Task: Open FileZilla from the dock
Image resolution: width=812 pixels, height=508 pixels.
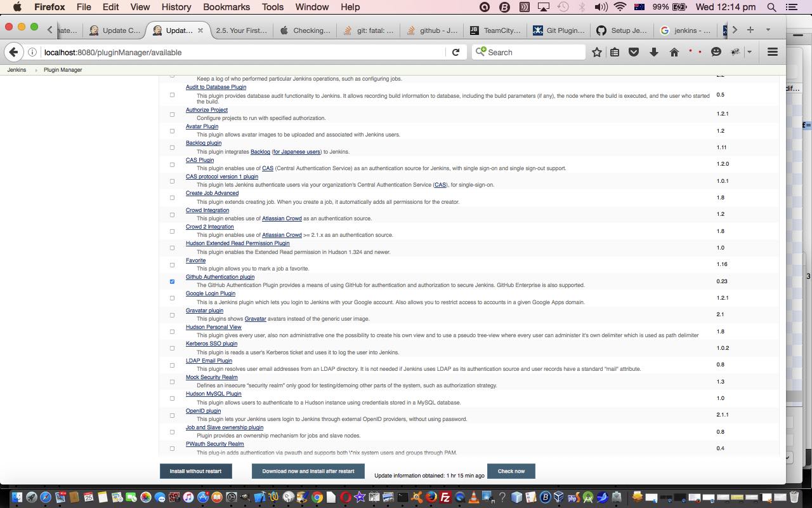Action: click(x=445, y=497)
